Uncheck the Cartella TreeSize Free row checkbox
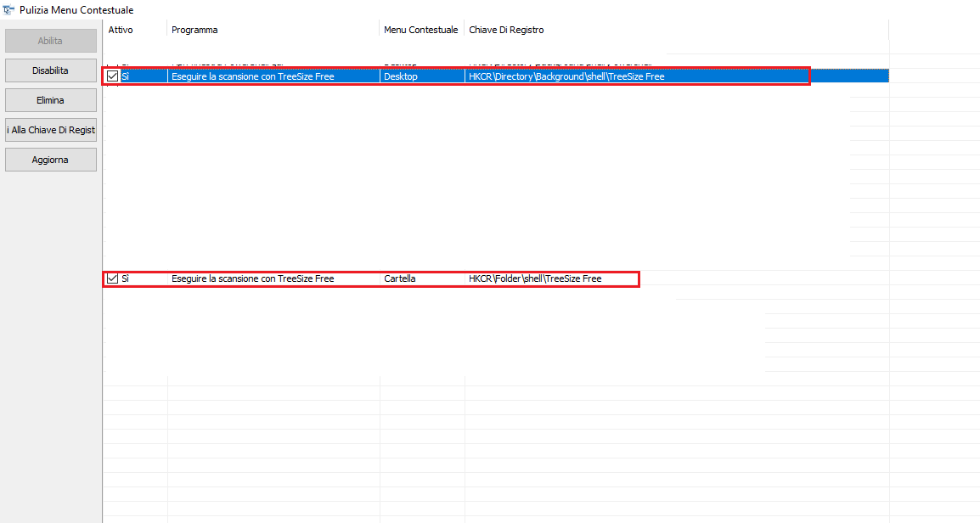The image size is (980, 523). (112, 278)
